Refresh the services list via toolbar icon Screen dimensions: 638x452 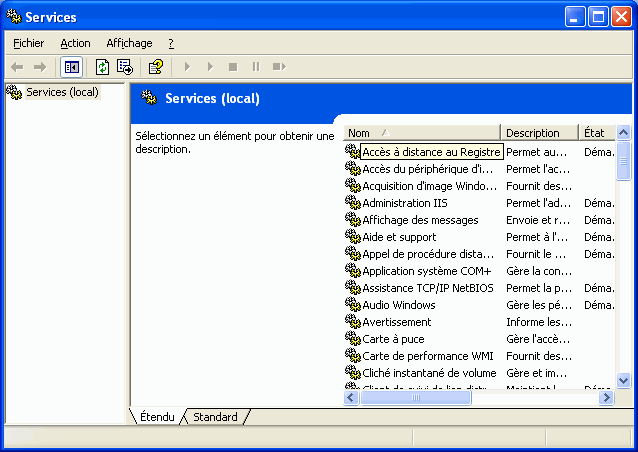click(102, 67)
